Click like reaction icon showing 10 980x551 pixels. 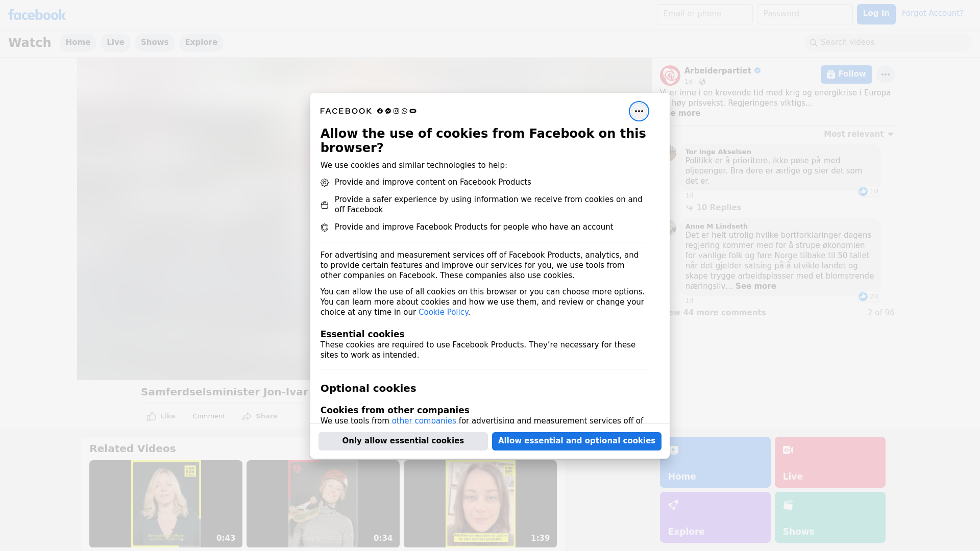tap(863, 191)
